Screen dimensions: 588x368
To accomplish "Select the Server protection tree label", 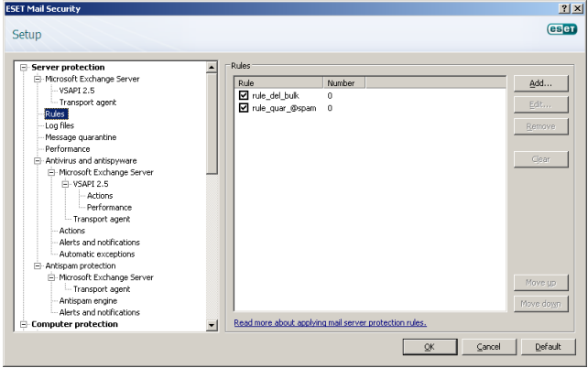I will coord(68,67).
